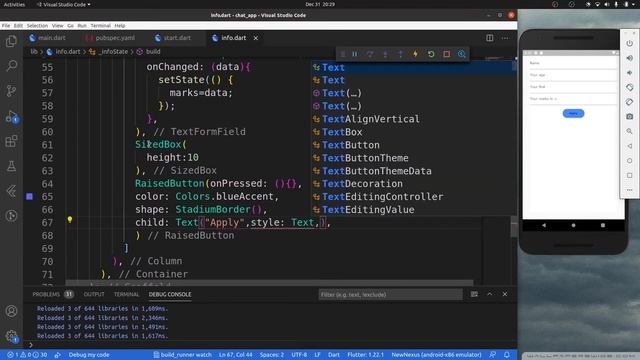Close the bottom panel
640x360 pixels.
505,294
